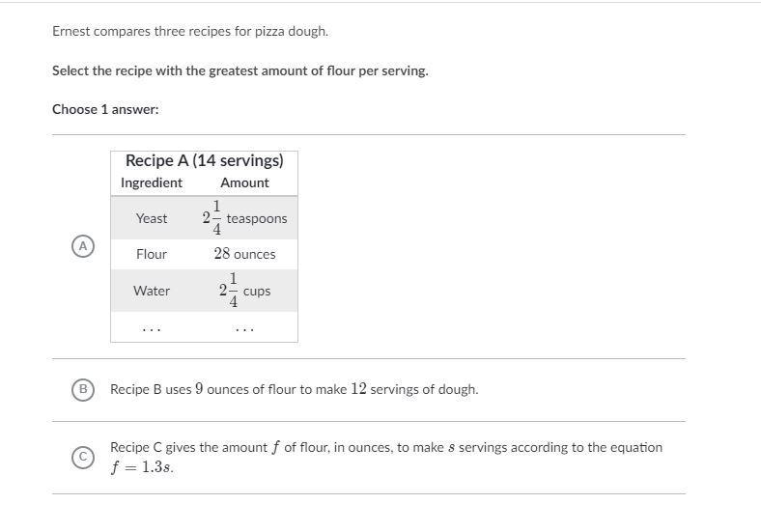Click the equation f = 1.3s
Viewport: 761px width, 532px height.
[x=142, y=467]
